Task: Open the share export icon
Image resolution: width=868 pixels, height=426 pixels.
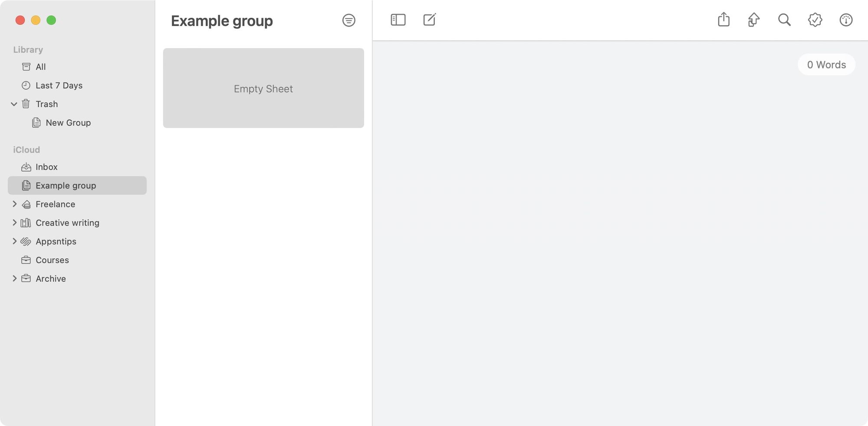Action: click(x=723, y=20)
